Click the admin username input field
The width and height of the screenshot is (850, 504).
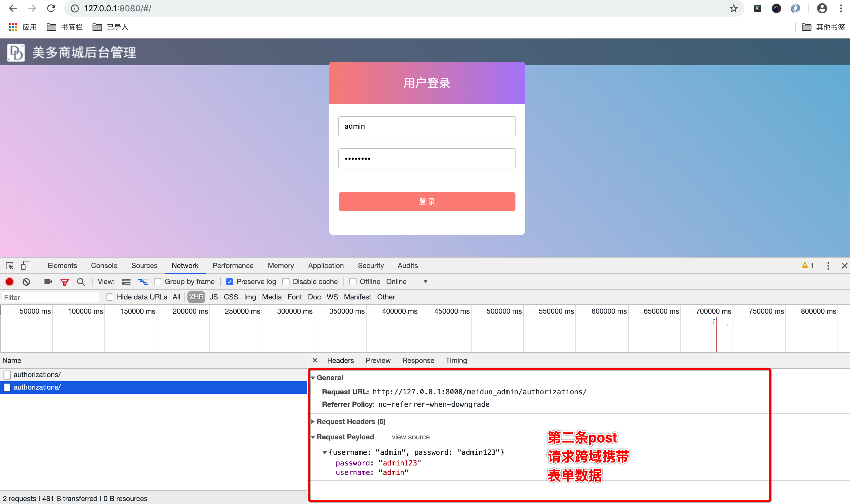pyautogui.click(x=427, y=126)
